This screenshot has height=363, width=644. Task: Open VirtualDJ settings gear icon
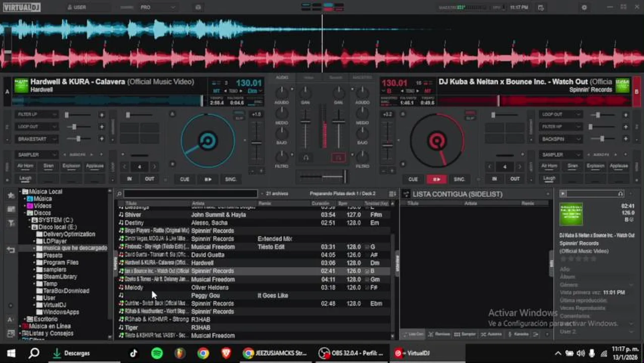coord(584,8)
